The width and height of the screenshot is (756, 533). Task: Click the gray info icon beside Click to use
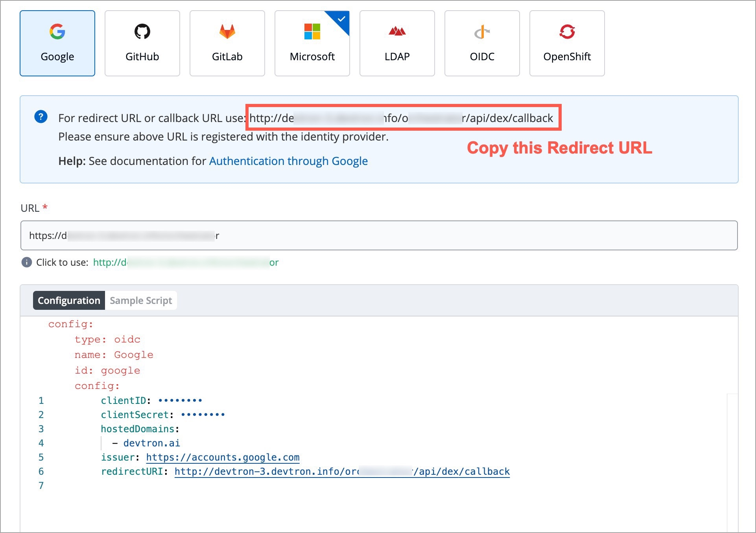[26, 262]
